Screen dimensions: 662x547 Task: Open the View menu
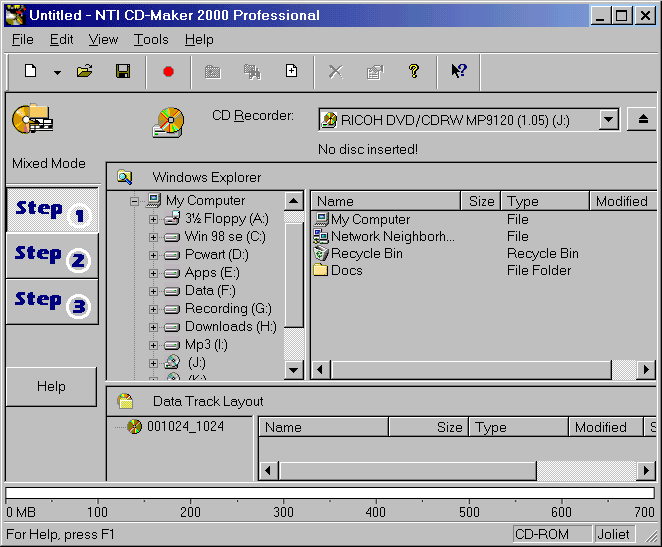103,40
